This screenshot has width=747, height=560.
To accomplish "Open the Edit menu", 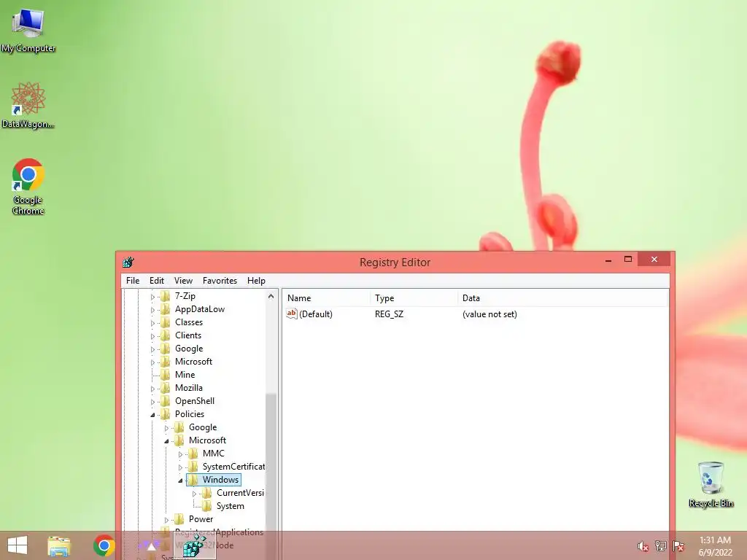I will (156, 281).
